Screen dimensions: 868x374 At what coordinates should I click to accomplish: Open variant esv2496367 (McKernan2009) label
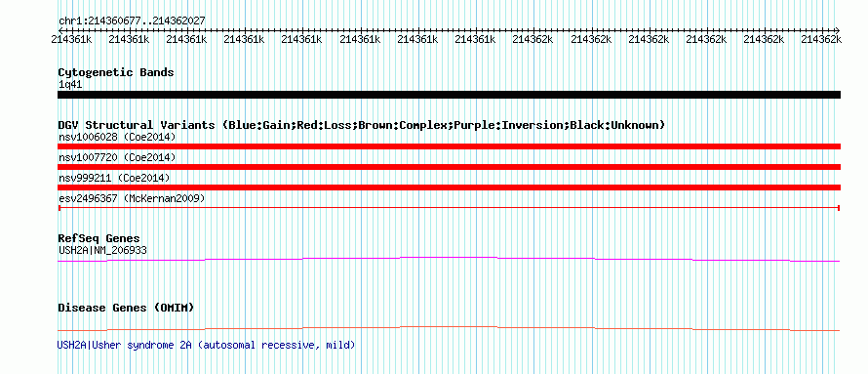tap(132, 198)
